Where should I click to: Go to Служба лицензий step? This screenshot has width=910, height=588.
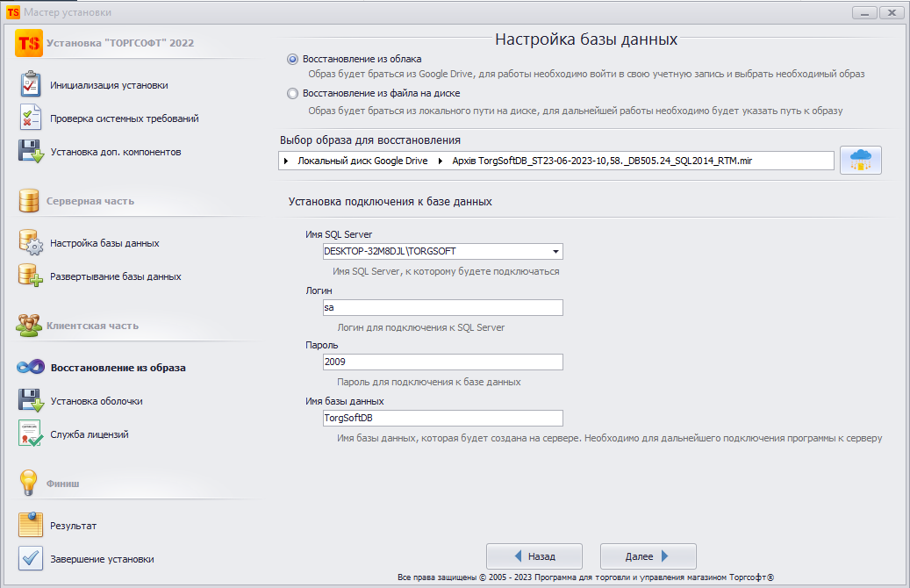[90, 434]
